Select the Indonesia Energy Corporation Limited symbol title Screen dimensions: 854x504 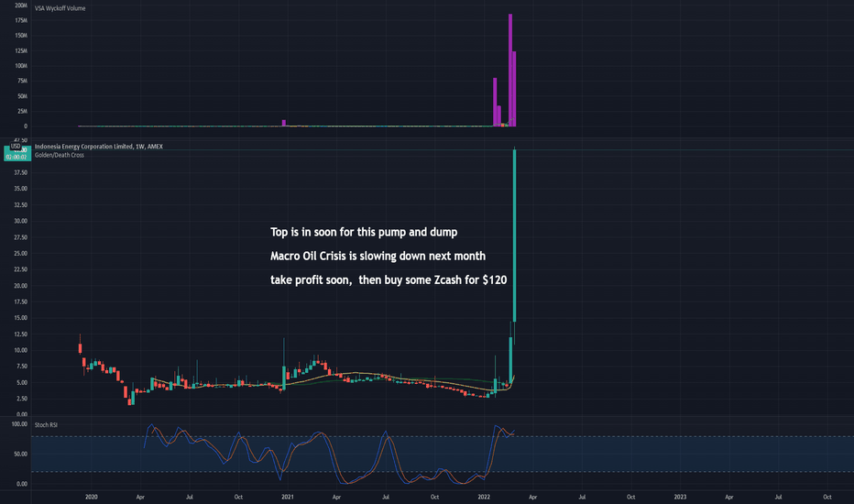[x=99, y=146]
